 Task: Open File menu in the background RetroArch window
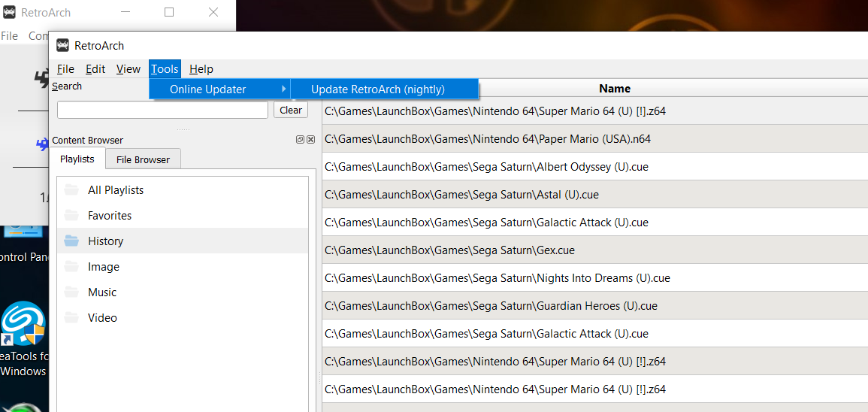tap(10, 35)
